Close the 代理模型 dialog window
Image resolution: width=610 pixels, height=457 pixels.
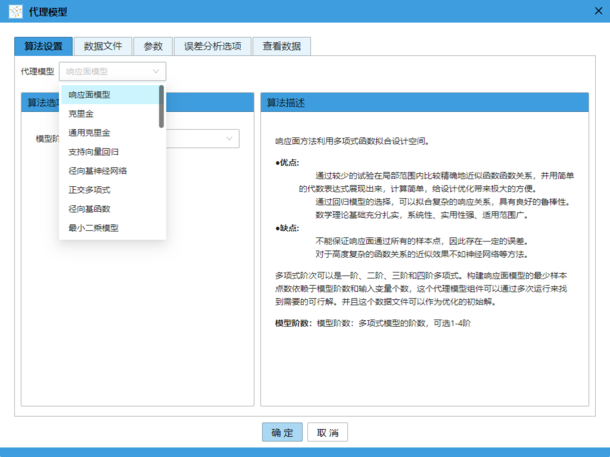coord(598,11)
